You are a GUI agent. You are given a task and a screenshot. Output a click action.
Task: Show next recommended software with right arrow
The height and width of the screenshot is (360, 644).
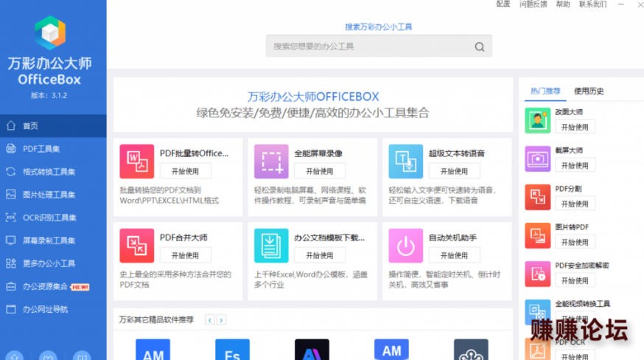tap(221, 319)
